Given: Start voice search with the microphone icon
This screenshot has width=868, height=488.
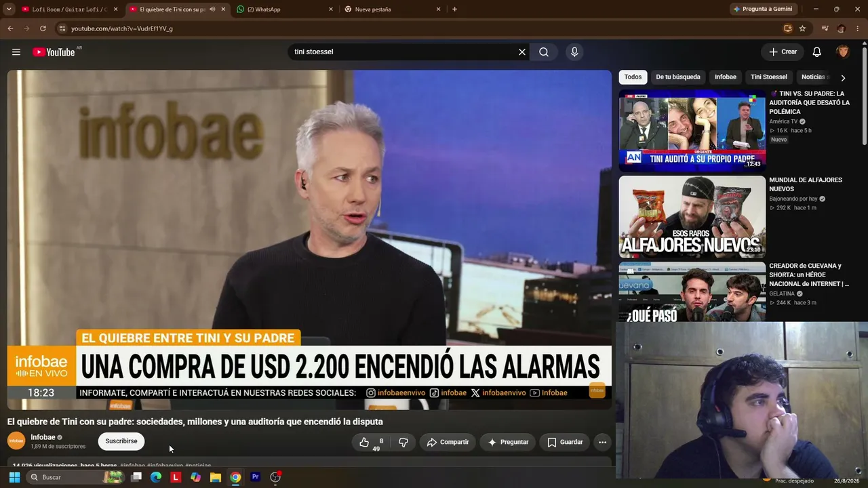Looking at the screenshot, I should point(574,52).
